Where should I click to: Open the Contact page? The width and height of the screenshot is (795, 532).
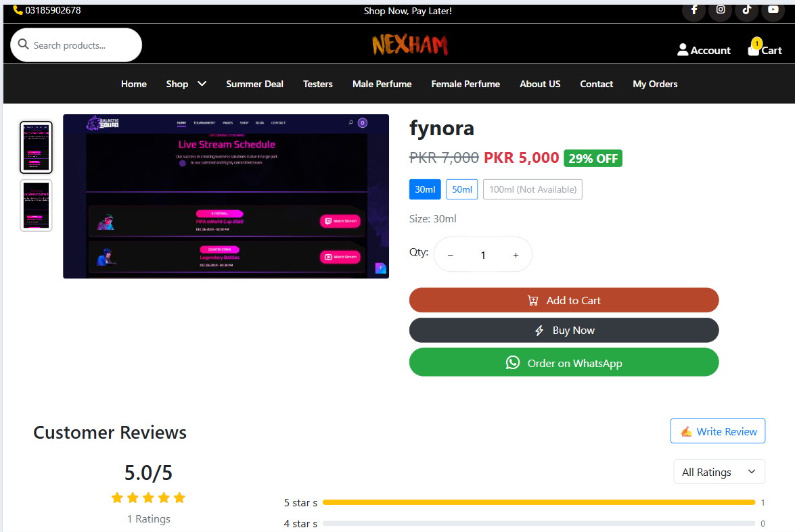[596, 84]
